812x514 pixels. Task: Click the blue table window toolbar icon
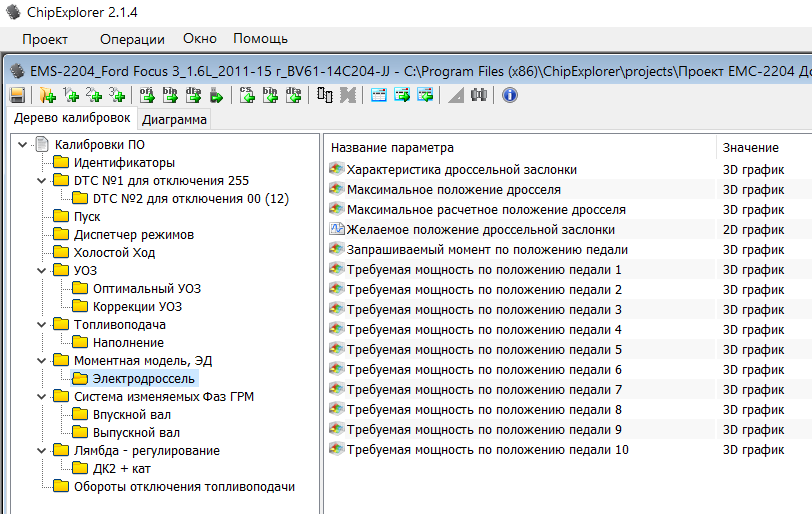[379, 96]
